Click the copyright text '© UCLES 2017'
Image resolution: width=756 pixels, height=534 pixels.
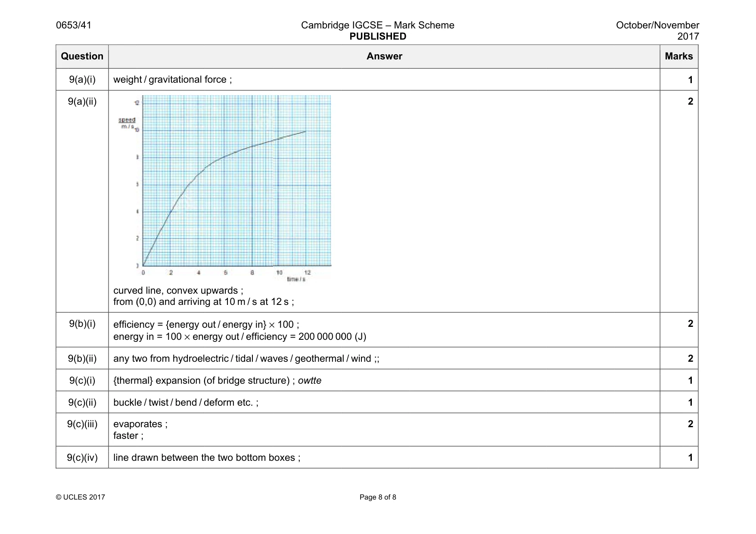click(81, 497)
